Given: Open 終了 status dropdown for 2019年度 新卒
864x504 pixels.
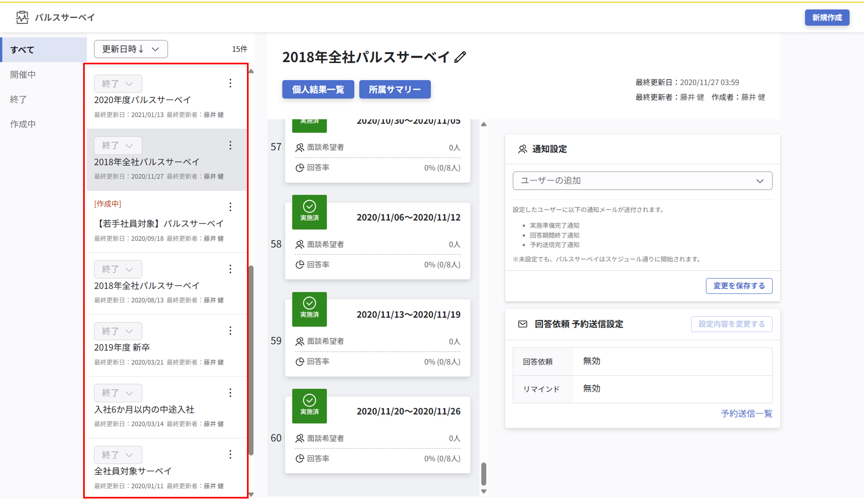Looking at the screenshot, I should click(x=118, y=331).
